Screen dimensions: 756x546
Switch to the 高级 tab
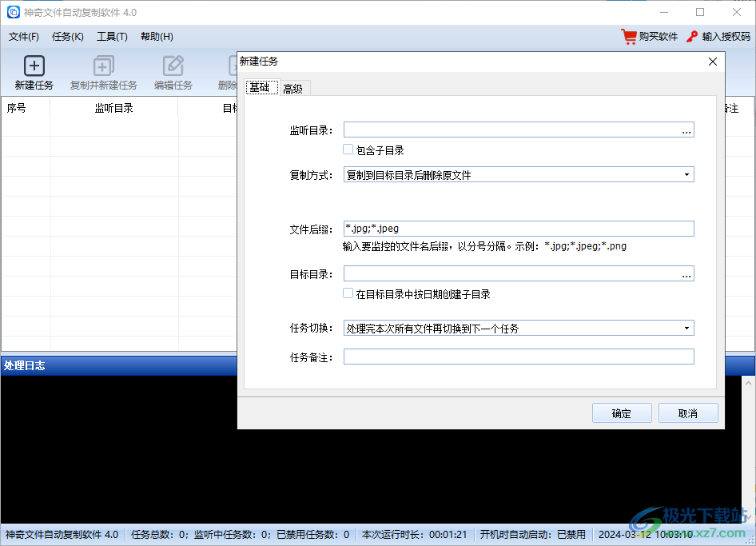(292, 89)
